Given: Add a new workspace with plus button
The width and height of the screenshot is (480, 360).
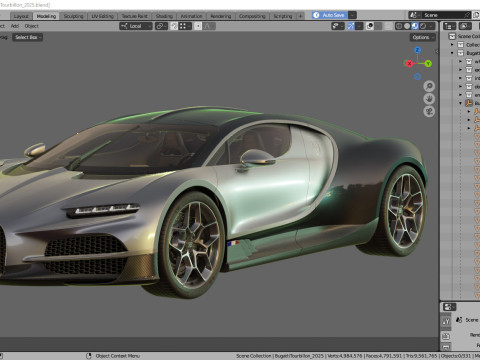Looking at the screenshot, I should (x=300, y=16).
